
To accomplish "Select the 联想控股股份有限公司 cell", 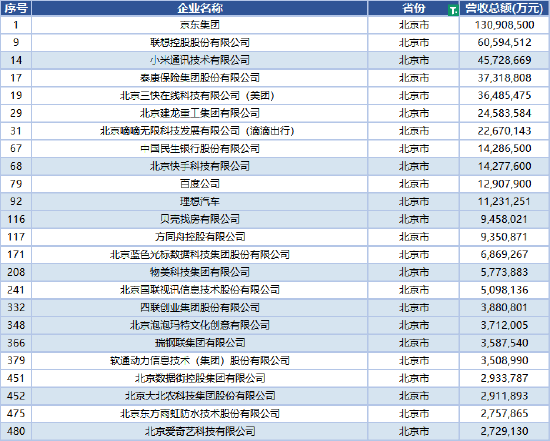I will tap(200, 42).
